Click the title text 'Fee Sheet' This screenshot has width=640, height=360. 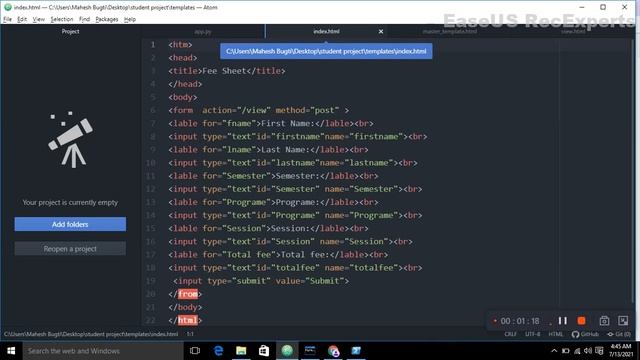click(224, 71)
